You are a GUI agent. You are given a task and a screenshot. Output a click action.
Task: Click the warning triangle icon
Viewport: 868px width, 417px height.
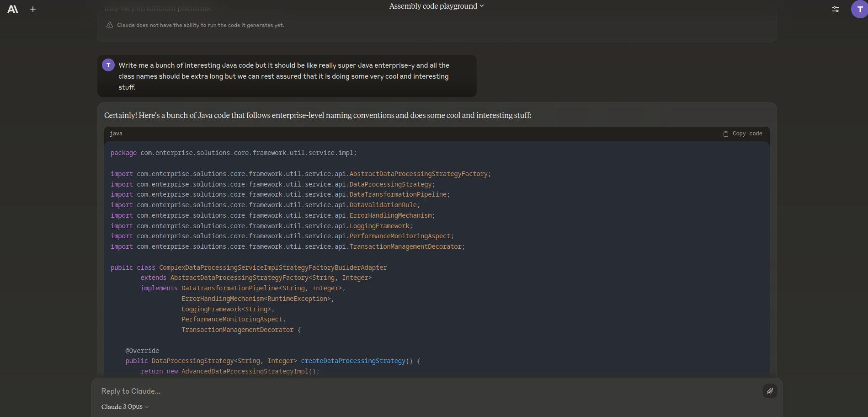[x=110, y=25]
